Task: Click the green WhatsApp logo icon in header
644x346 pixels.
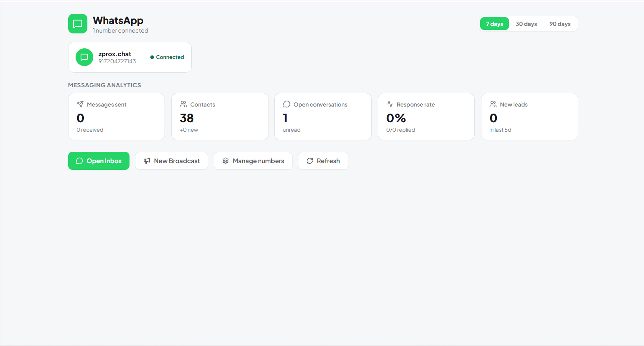Action: click(x=78, y=24)
